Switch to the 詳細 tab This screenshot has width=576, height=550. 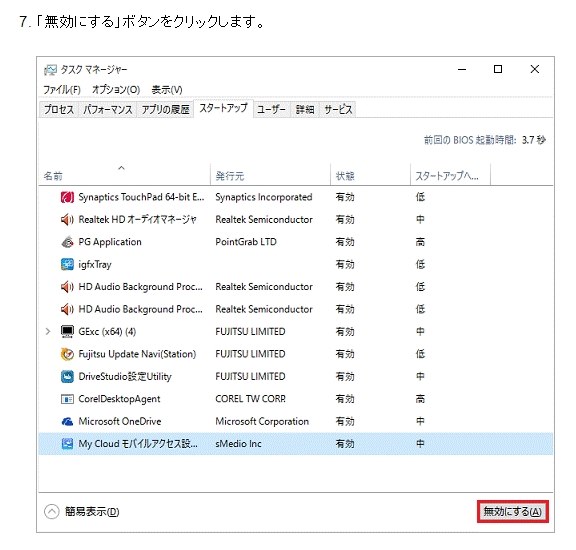tap(305, 109)
